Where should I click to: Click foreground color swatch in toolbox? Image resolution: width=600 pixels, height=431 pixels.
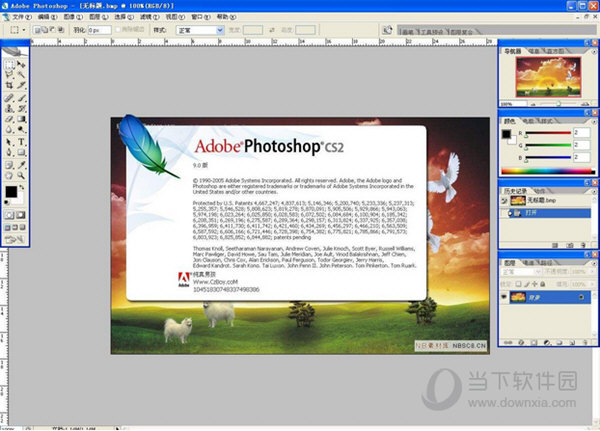tap(11, 192)
